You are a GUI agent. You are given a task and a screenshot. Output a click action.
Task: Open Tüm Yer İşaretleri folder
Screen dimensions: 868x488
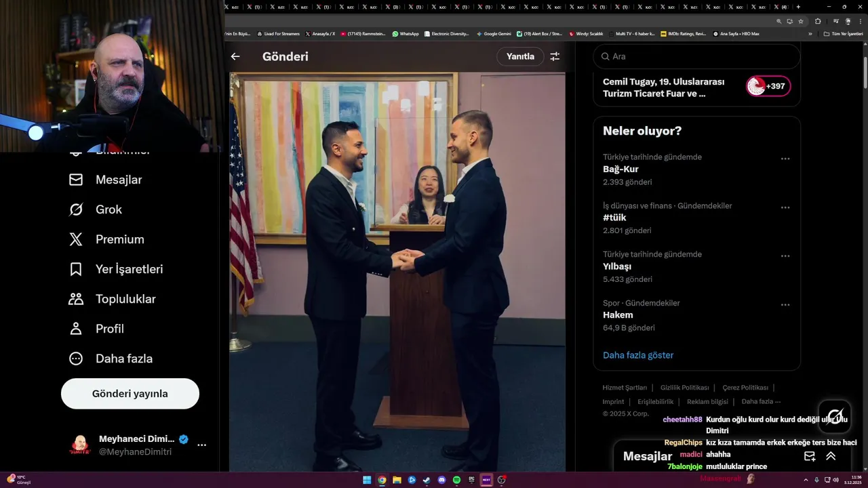[x=843, y=33]
